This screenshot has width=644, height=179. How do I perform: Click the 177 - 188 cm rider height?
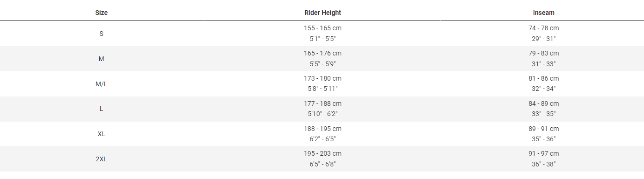pyautogui.click(x=322, y=103)
